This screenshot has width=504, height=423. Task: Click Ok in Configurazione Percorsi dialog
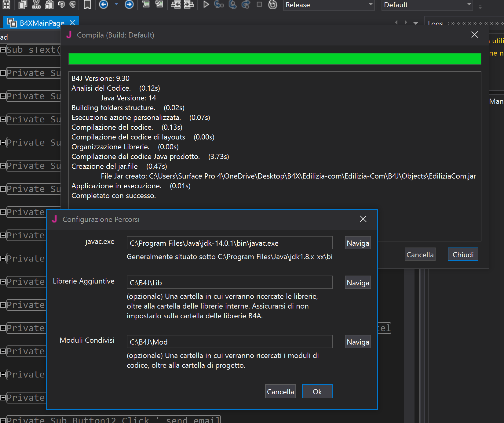pos(317,392)
